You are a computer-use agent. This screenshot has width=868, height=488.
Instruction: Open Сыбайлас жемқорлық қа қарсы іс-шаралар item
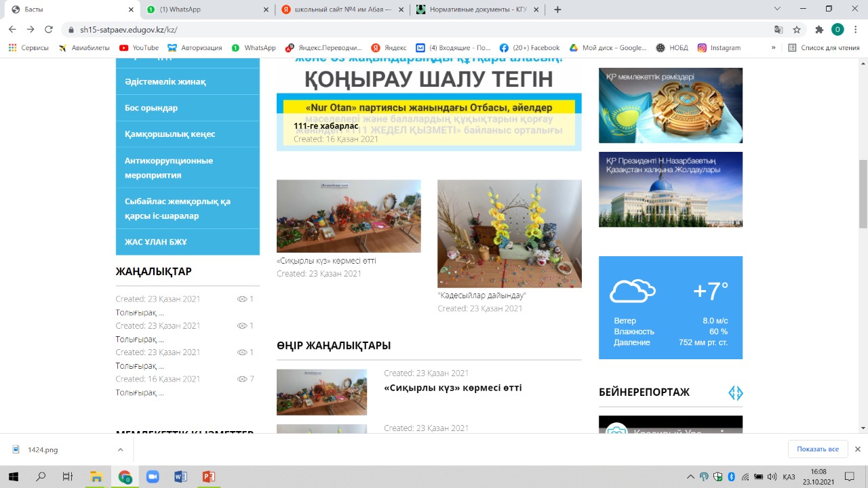click(188, 208)
